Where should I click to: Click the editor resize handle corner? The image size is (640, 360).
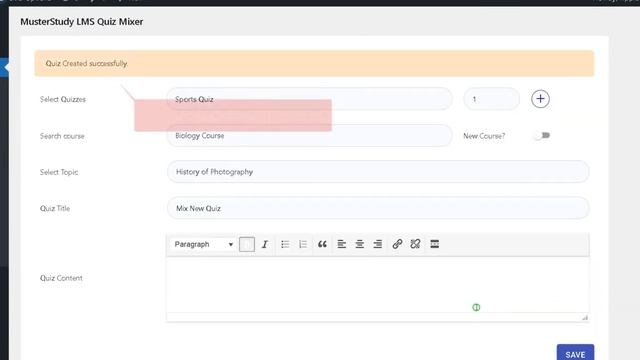[585, 318]
